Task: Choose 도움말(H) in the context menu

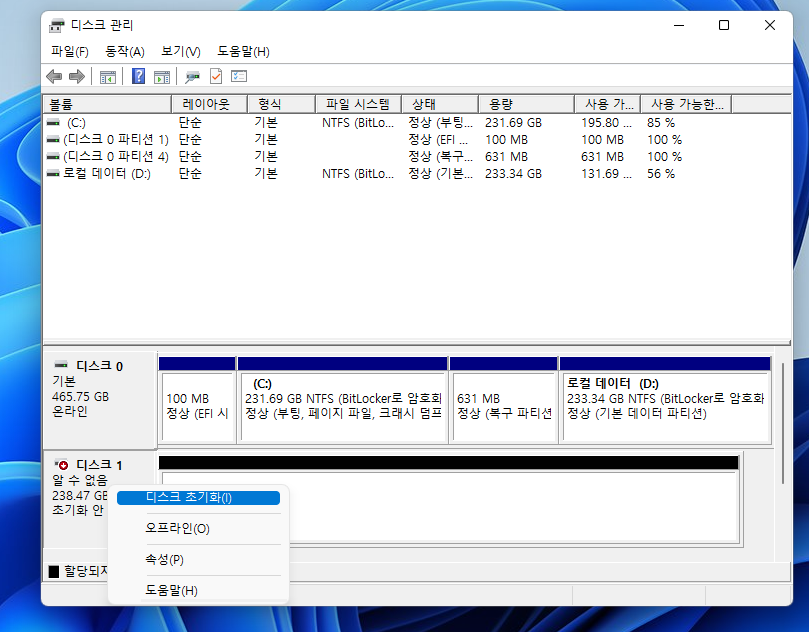Action: point(199,590)
